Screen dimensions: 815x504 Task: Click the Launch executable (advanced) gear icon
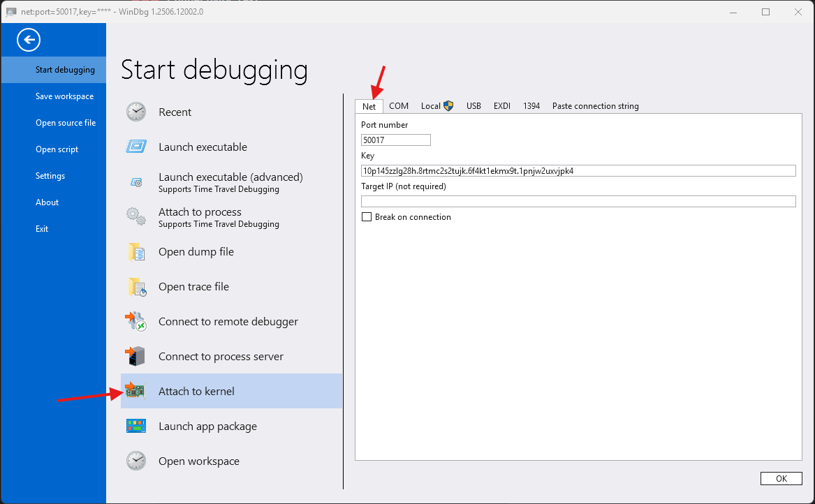[x=136, y=182]
